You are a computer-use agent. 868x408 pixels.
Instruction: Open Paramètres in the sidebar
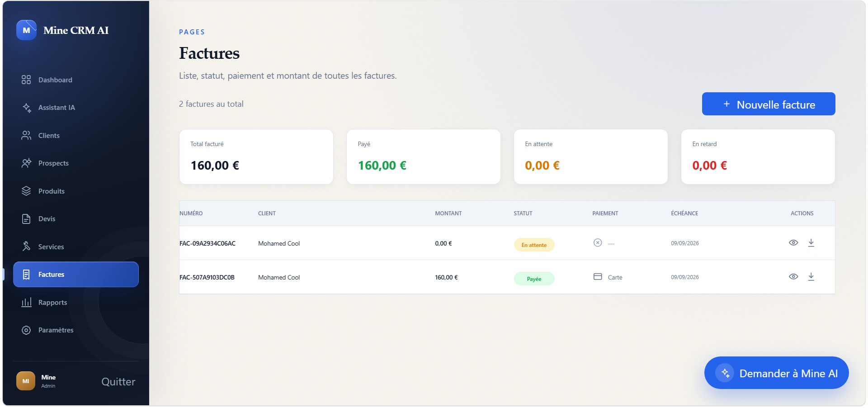click(x=76, y=330)
